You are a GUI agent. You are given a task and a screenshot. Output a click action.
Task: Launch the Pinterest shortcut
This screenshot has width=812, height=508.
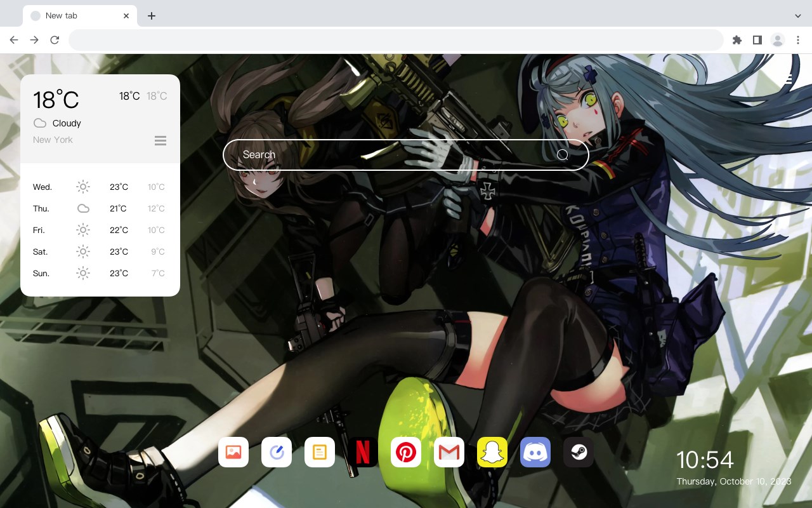406,452
